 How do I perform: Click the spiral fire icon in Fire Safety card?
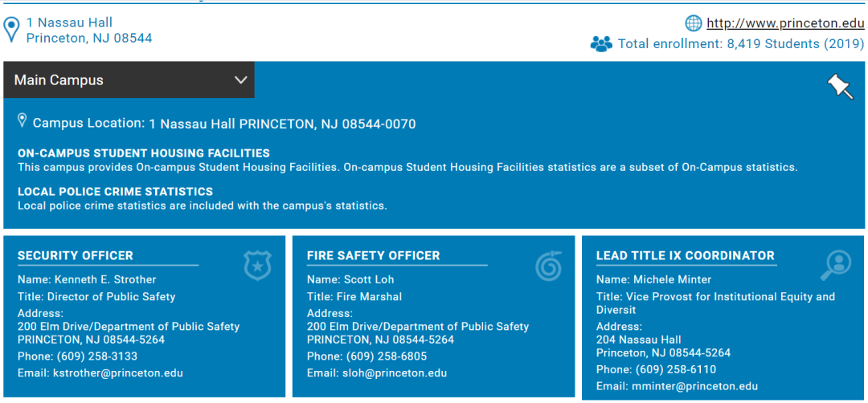coord(549,265)
